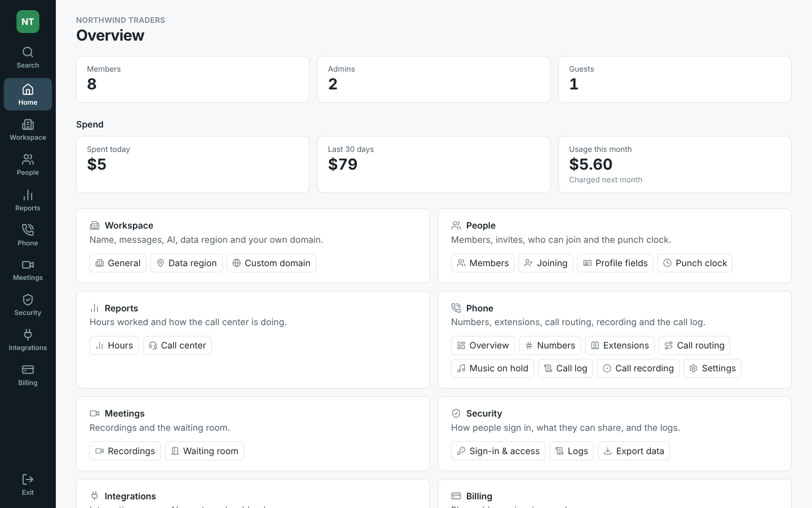Click the Spent today card
The image size is (812, 508).
tap(193, 165)
